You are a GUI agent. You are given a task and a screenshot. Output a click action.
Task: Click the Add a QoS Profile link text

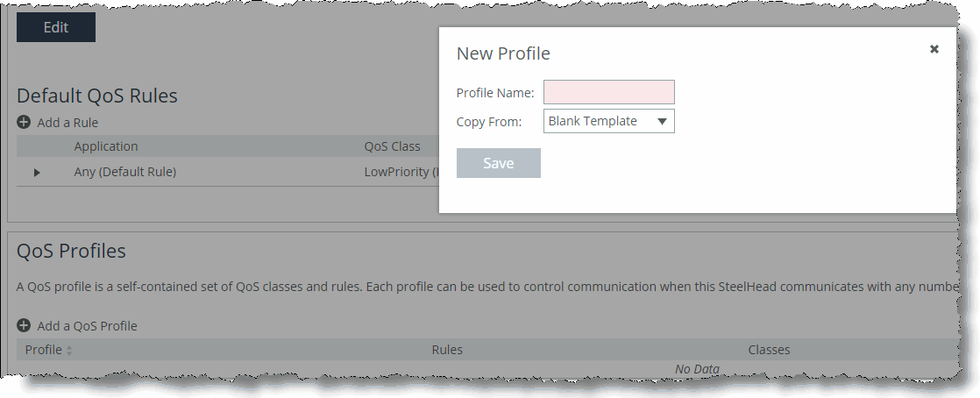87,325
